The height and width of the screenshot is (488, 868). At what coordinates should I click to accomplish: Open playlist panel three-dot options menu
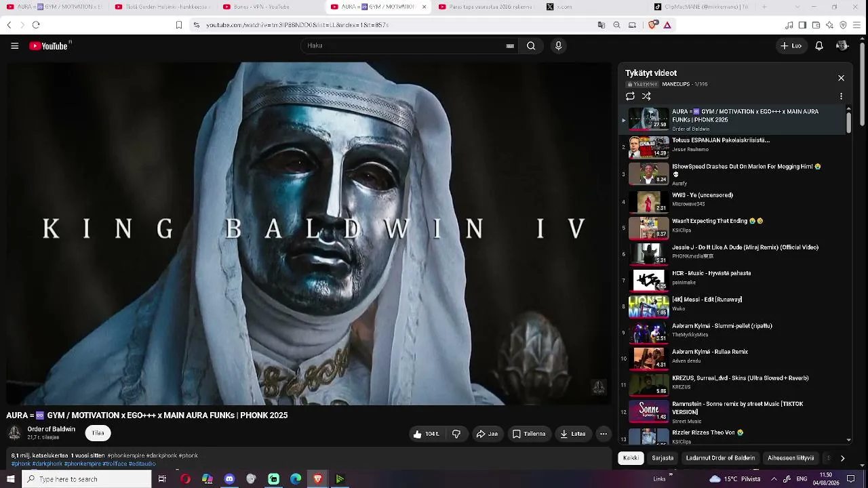[x=841, y=96]
